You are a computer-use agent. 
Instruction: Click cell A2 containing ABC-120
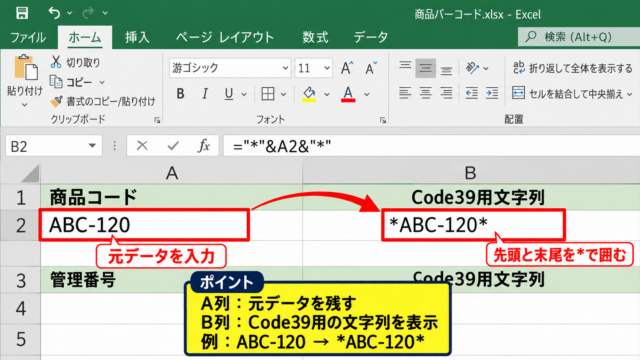point(144,225)
